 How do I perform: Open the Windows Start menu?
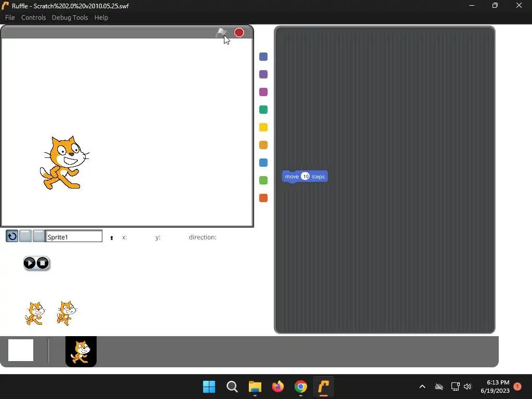pyautogui.click(x=209, y=387)
